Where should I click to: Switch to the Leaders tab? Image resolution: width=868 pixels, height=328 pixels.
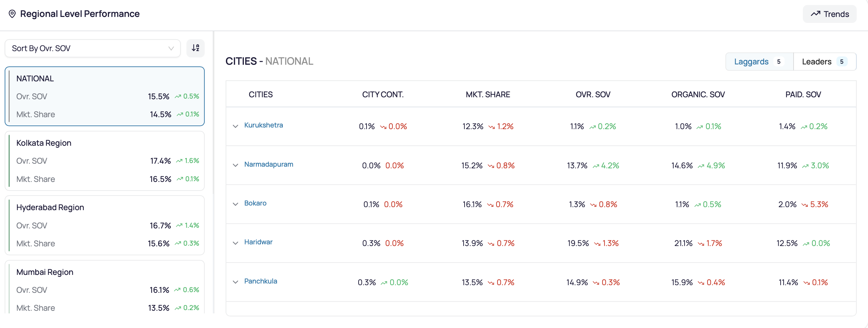pyautogui.click(x=824, y=62)
